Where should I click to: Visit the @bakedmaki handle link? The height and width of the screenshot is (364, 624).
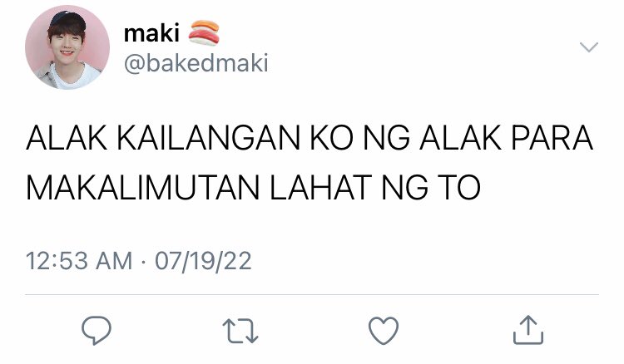click(196, 64)
